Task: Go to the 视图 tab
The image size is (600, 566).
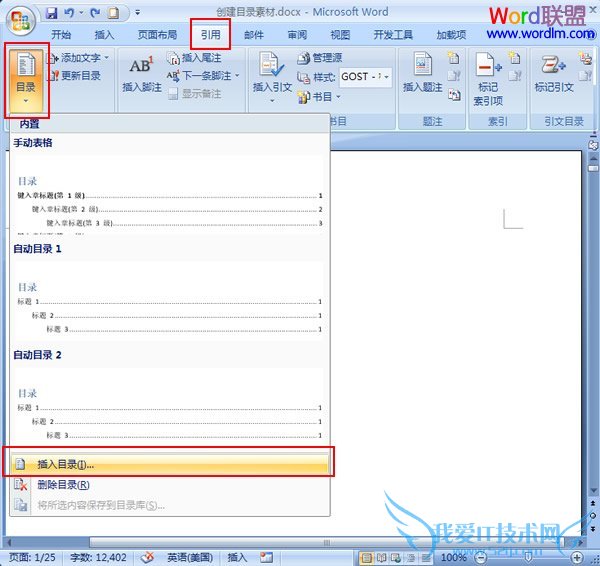Action: (340, 35)
